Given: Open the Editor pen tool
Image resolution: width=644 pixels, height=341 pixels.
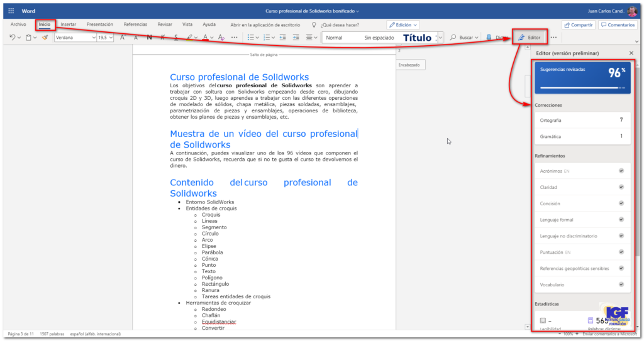Looking at the screenshot, I should (530, 37).
